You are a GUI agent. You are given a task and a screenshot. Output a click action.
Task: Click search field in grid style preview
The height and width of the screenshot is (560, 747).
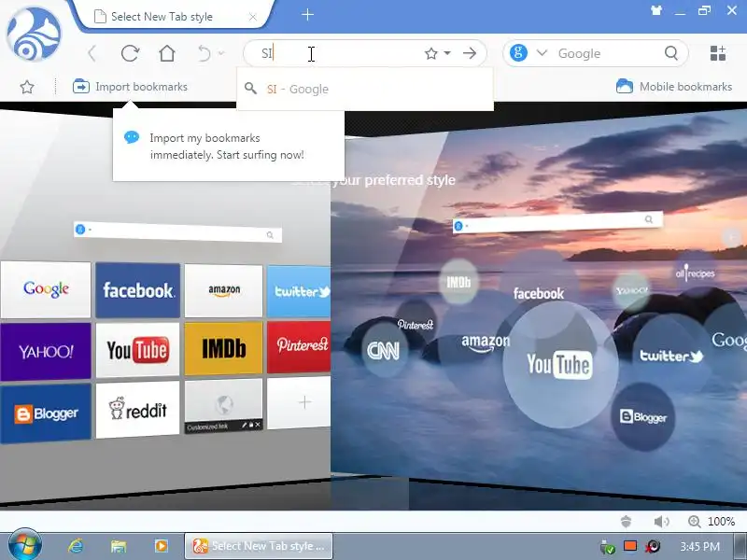tap(177, 231)
